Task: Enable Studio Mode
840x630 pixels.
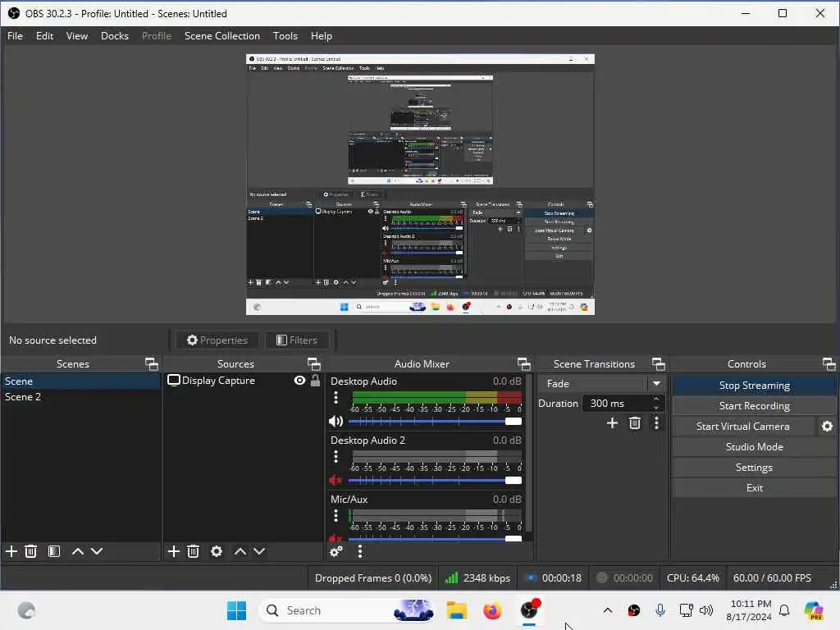Action: pos(755,447)
